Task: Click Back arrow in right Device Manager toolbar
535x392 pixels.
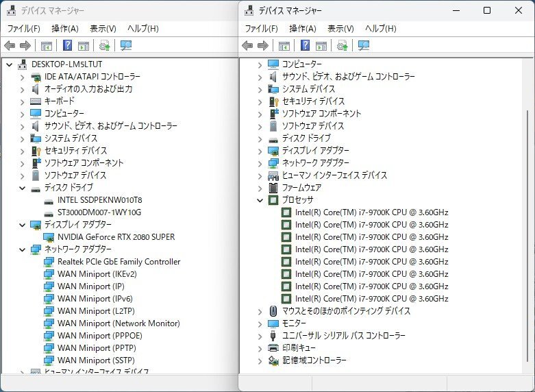Action: point(247,45)
